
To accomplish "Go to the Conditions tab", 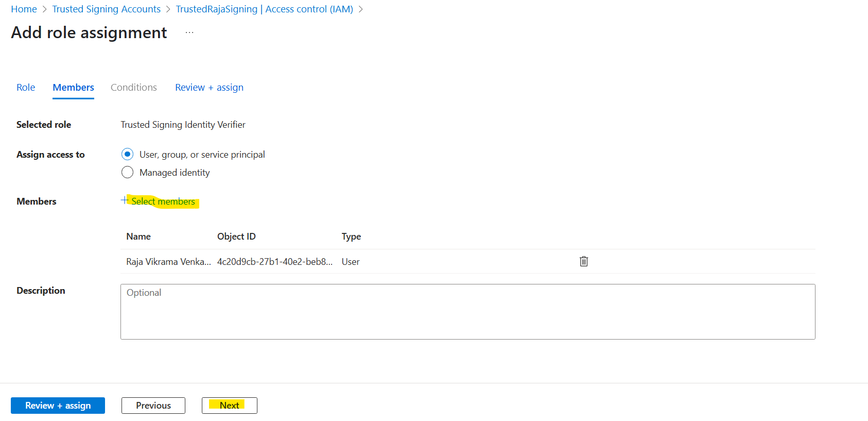I will 134,88.
